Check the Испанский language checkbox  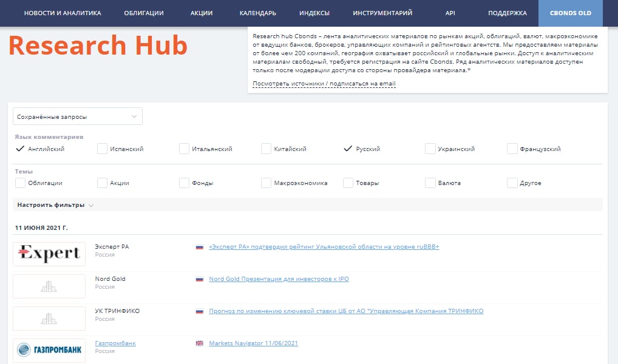(102, 149)
